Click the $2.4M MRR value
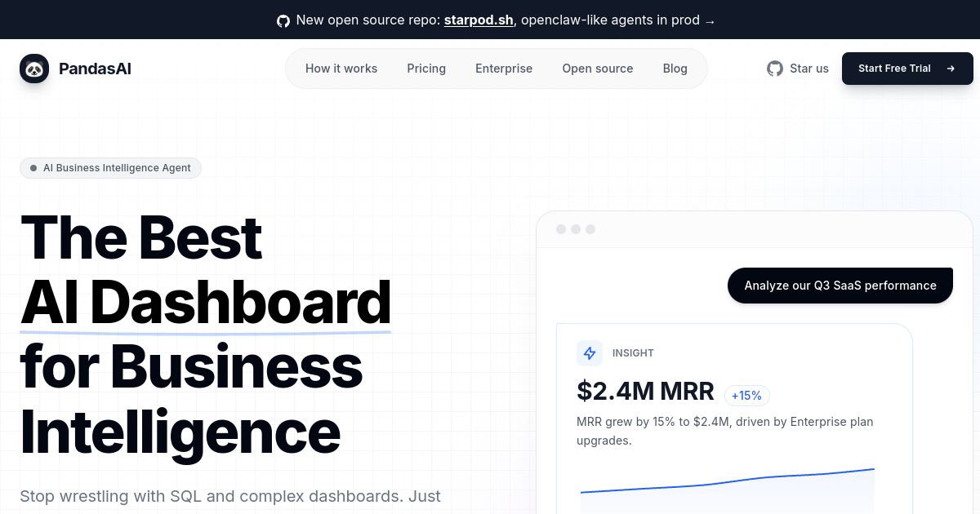 coord(645,392)
